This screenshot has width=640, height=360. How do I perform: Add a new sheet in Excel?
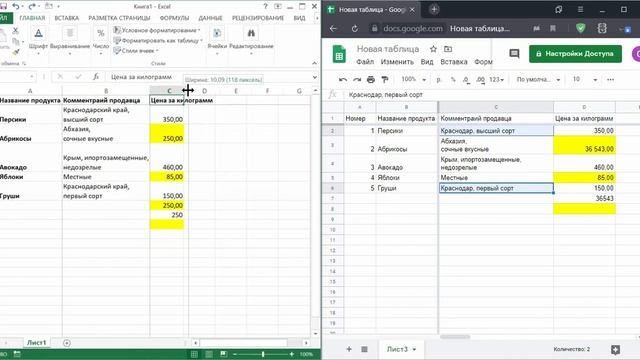pyautogui.click(x=67, y=343)
